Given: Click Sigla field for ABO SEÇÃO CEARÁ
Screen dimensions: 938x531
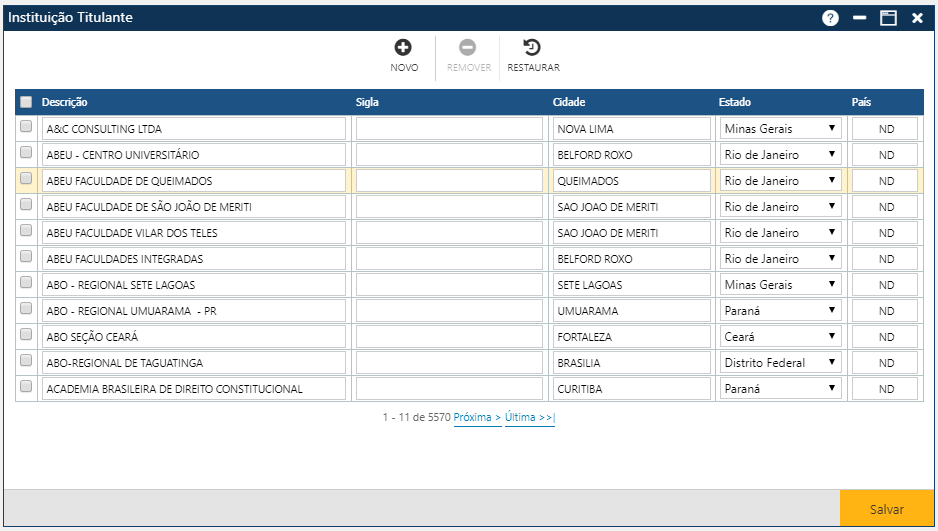Looking at the screenshot, I should tap(449, 337).
